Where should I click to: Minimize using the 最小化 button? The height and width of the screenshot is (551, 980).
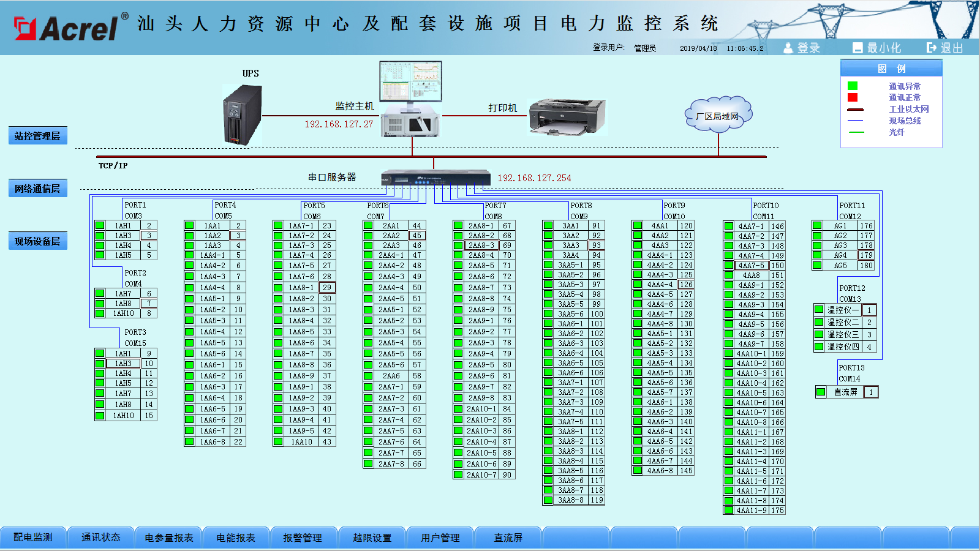coord(876,48)
